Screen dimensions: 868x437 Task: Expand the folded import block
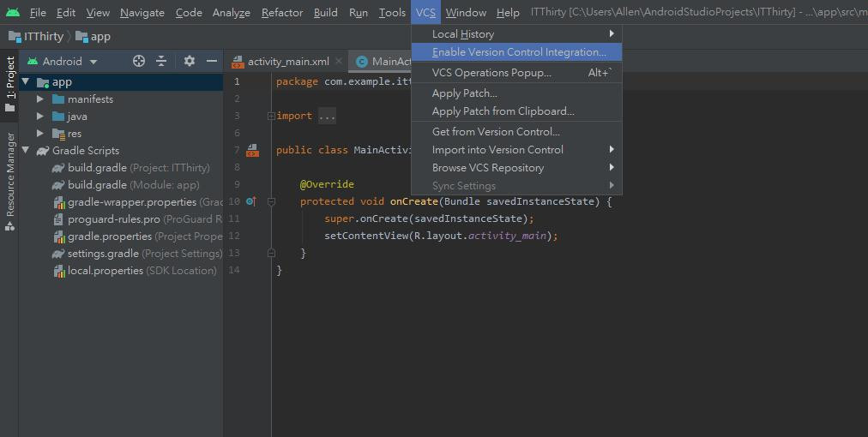271,117
